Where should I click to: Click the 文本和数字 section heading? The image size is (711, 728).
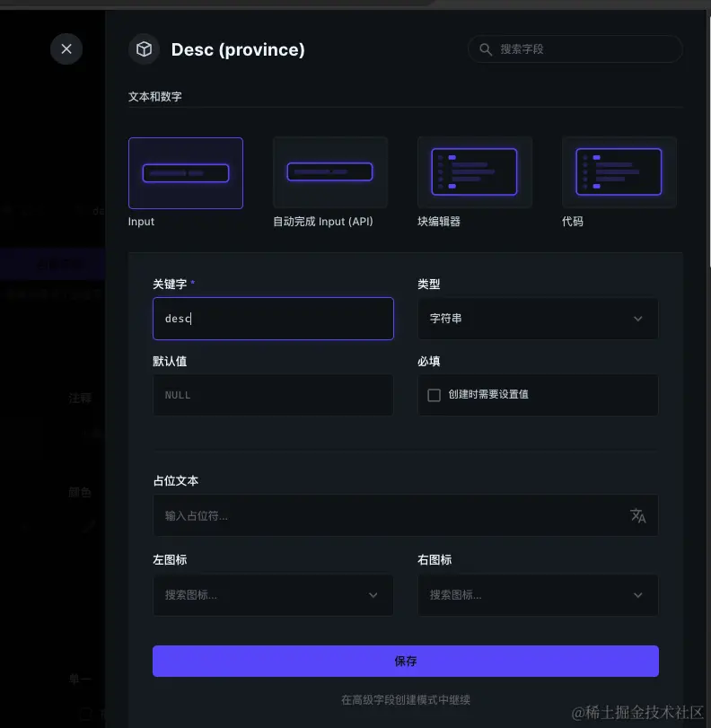(x=153, y=96)
